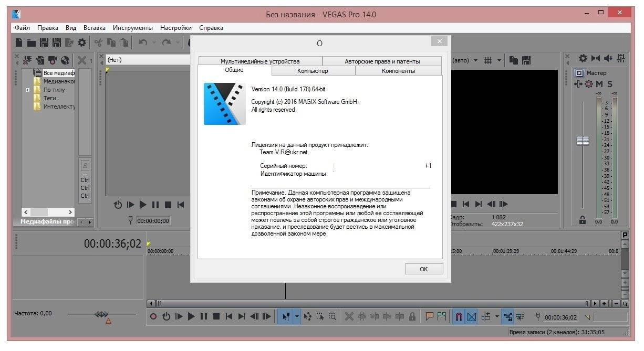The image size is (644, 351).
Task: Open Мультимедийные устройства tab
Action: [x=260, y=61]
